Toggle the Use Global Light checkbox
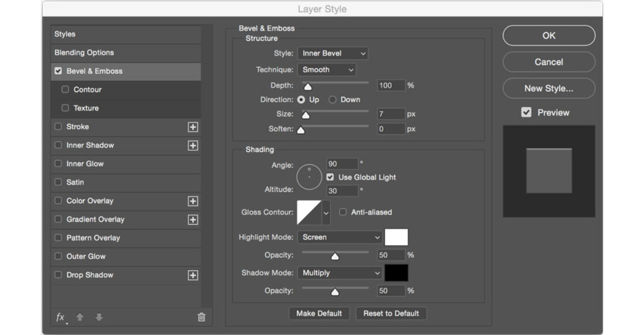644x335 pixels. 330,177
